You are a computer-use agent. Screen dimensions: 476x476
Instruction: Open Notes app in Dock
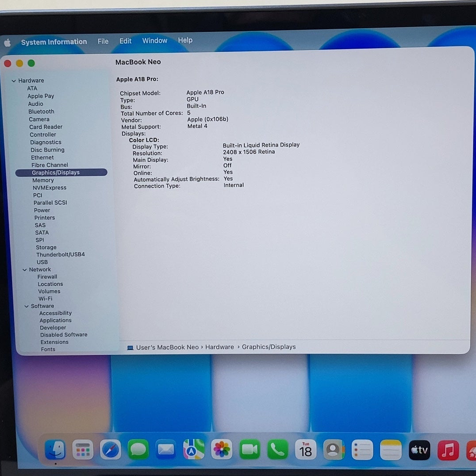click(390, 450)
